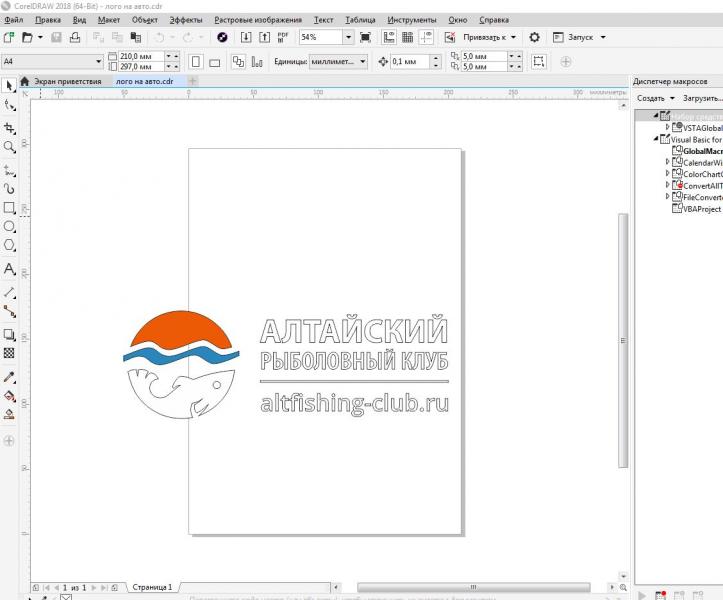Click the horizontal scrollbar thumb
Viewport: 723px width, 600px height.
pos(474,587)
